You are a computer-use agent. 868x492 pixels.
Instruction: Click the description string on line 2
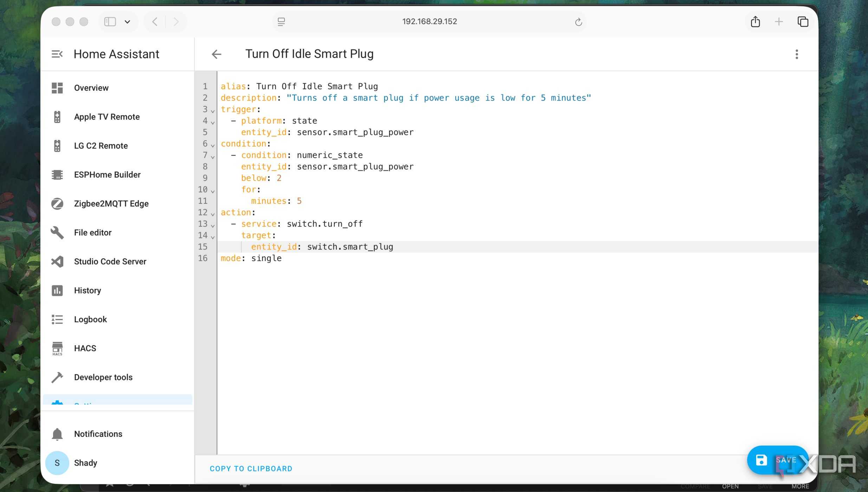tap(439, 98)
